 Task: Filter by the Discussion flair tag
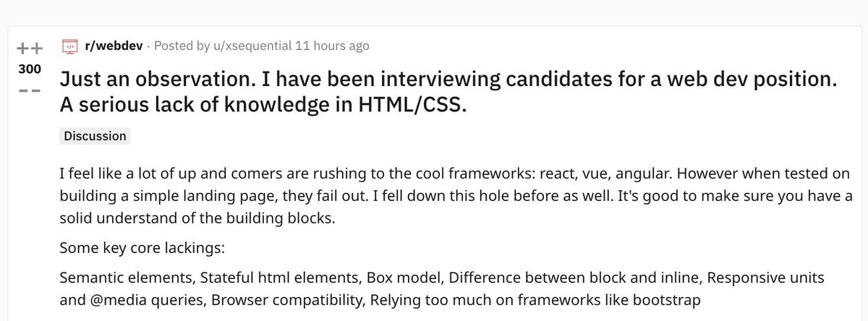[x=95, y=136]
